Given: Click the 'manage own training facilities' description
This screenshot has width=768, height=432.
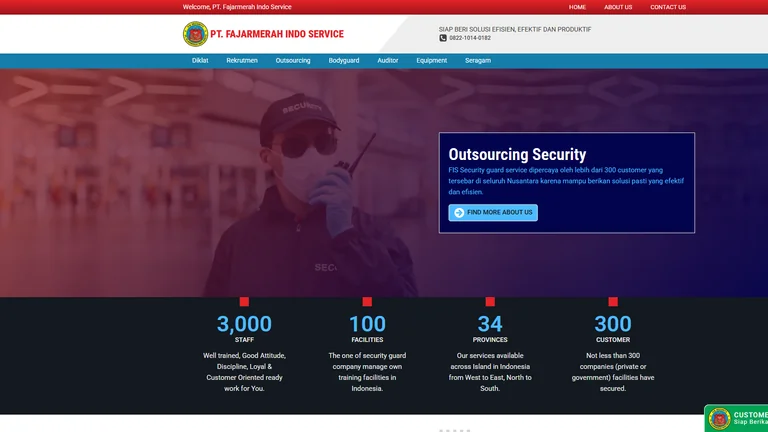Looking at the screenshot, I should click(x=367, y=372).
